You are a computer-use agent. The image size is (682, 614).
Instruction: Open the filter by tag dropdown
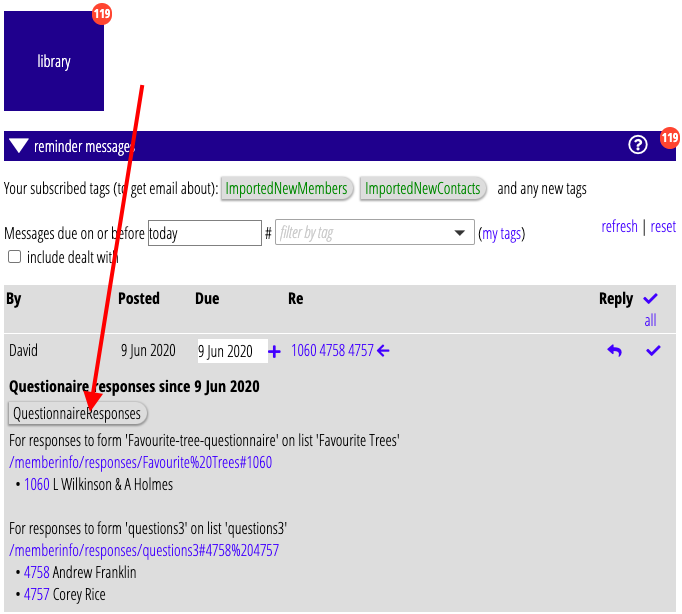coord(374,232)
